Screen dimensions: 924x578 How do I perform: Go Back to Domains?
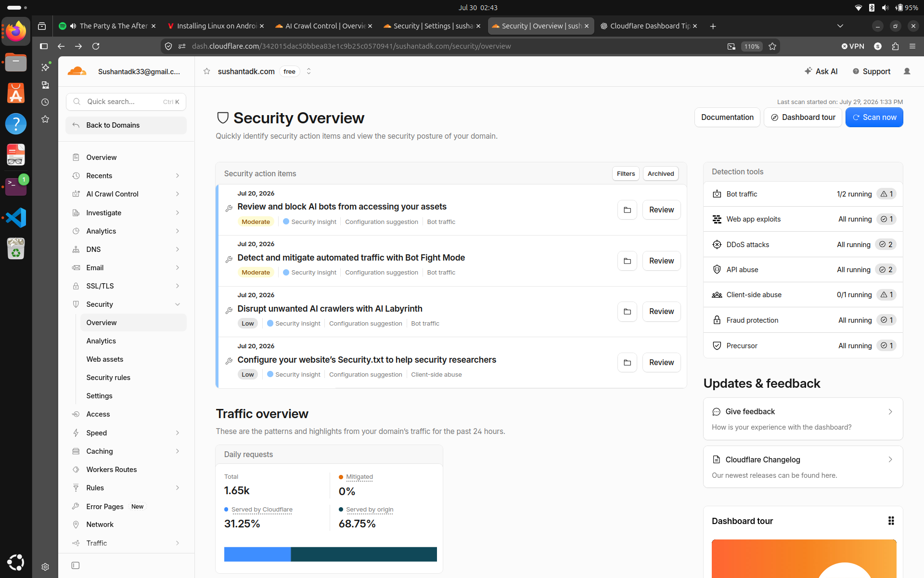126,125
